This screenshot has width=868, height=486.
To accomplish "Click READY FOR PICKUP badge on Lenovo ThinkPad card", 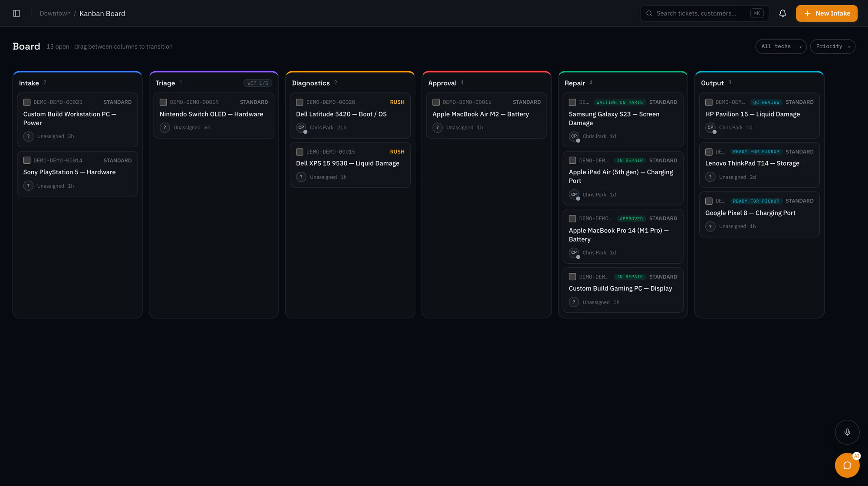I will coord(756,152).
